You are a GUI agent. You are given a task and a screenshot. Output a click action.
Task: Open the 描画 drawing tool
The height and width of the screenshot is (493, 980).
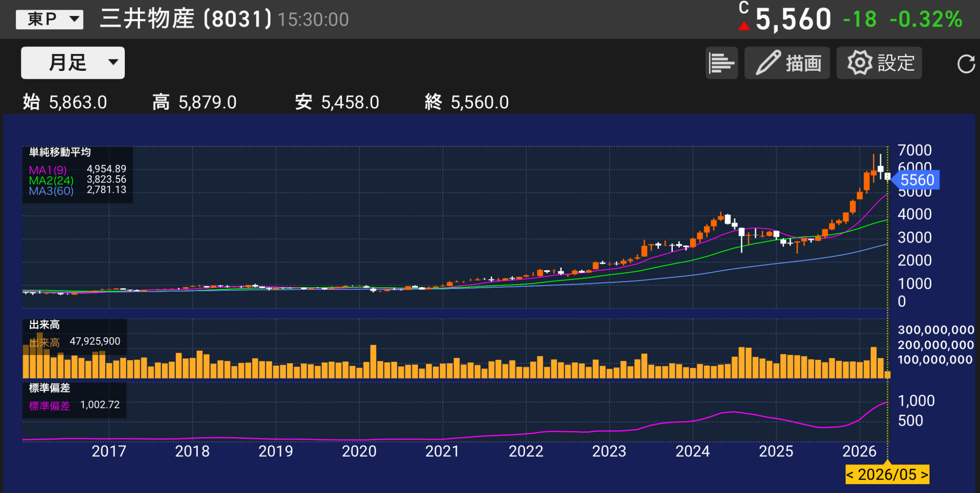point(787,63)
